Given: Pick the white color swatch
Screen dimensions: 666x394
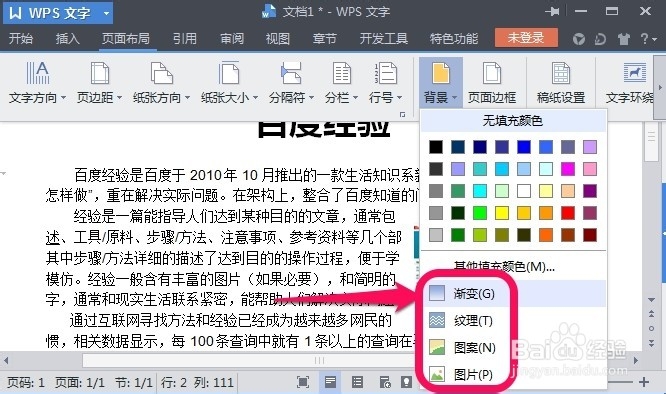Looking at the screenshot, I should coord(524,191).
